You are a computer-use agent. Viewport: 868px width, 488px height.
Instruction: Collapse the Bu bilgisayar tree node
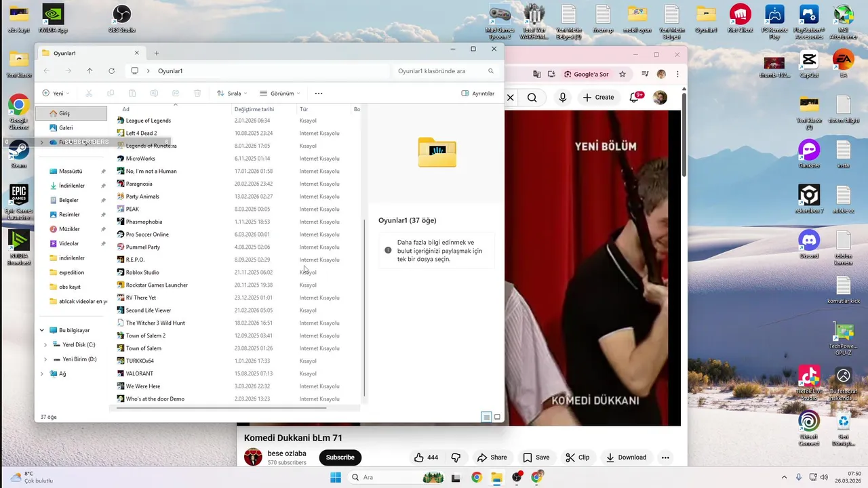pyautogui.click(x=42, y=330)
